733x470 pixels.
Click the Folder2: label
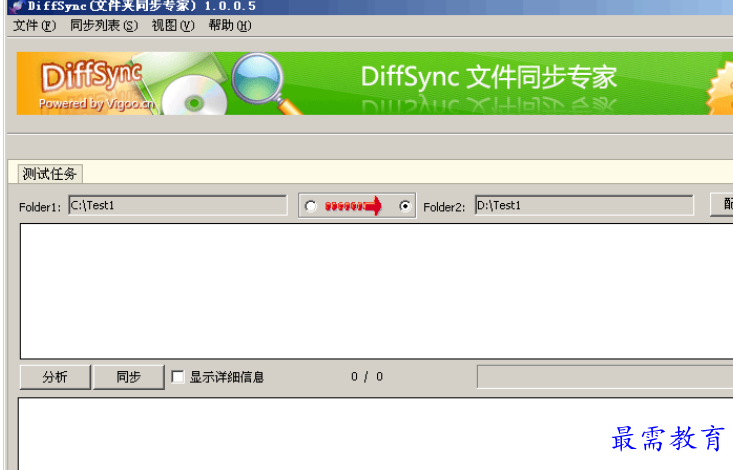tap(444, 207)
